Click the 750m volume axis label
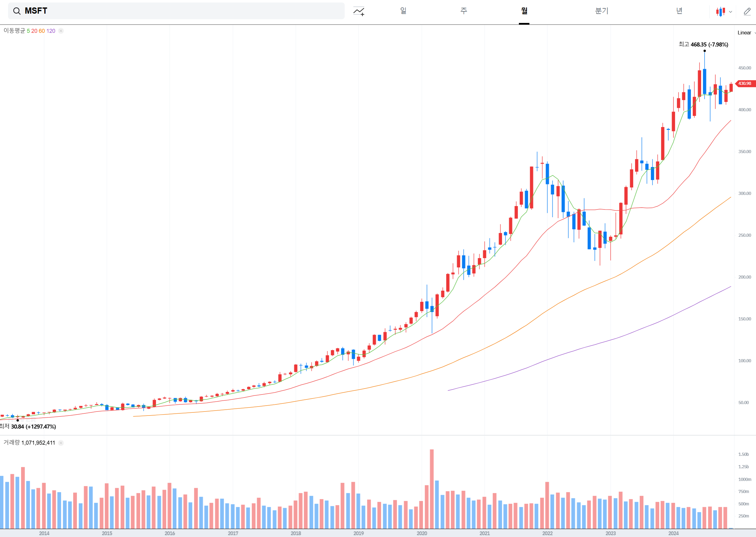Image resolution: width=756 pixels, height=537 pixels. (744, 491)
